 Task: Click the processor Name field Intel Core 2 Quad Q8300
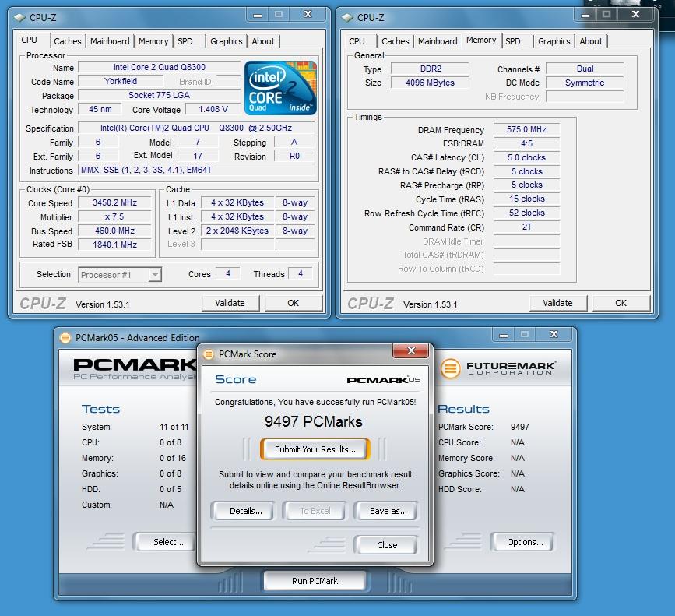[x=160, y=67]
